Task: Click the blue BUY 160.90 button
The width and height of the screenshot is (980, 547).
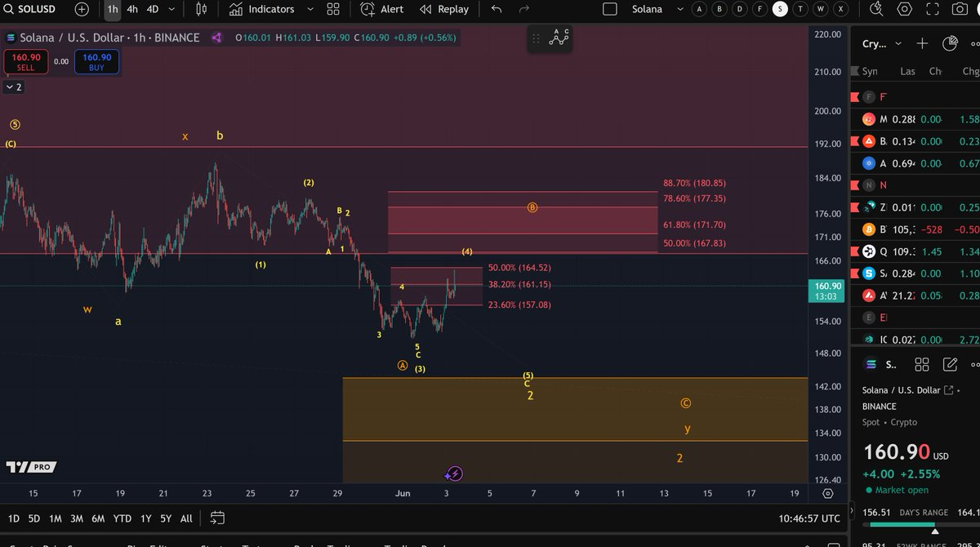Action: tap(96, 62)
